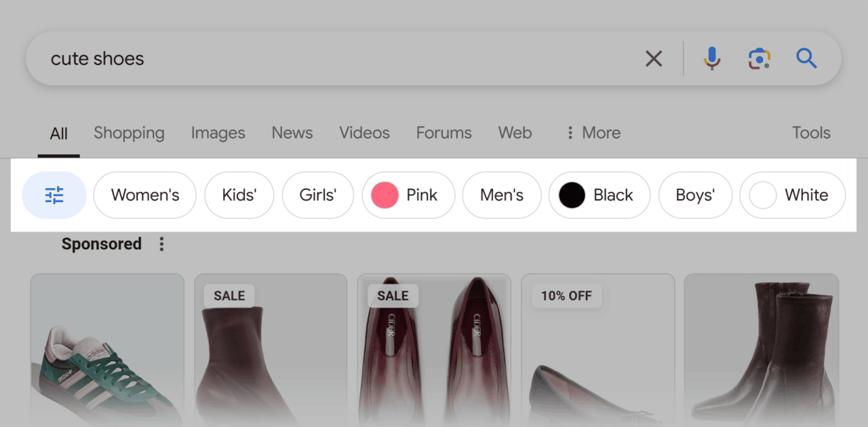This screenshot has width=868, height=427.
Task: Apply the Men's filter
Action: (x=502, y=195)
